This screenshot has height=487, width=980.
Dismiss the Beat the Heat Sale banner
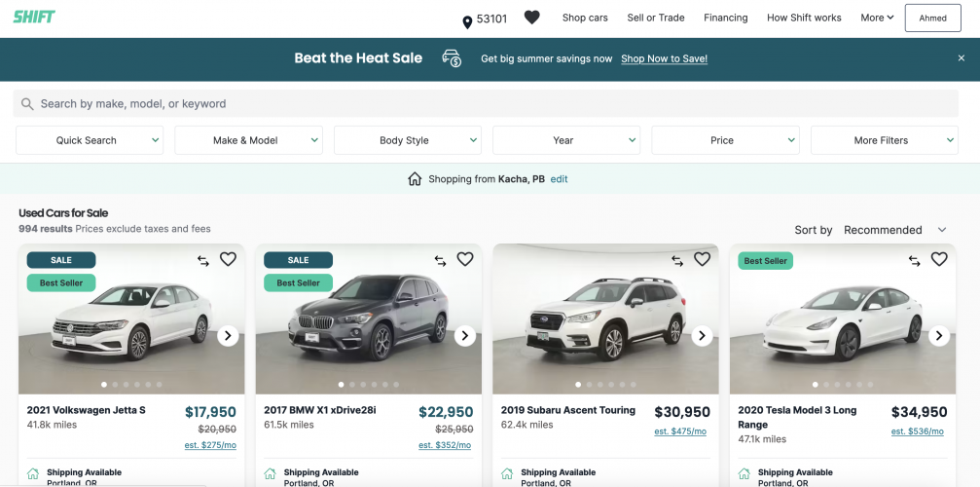click(962, 58)
